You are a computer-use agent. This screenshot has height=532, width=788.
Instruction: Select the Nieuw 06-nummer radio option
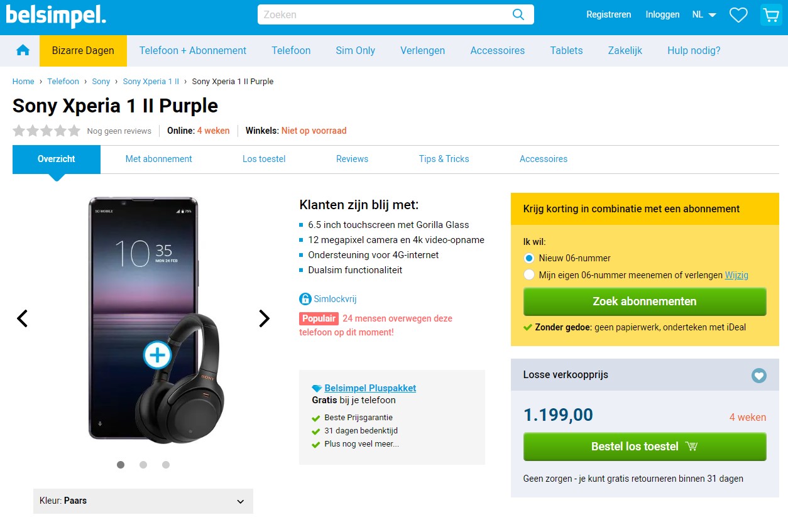[x=529, y=258]
